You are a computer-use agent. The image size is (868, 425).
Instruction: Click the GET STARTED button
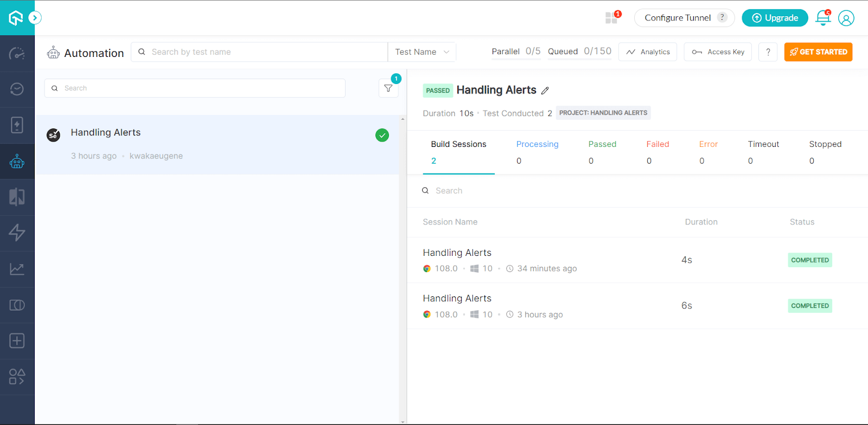pos(818,52)
